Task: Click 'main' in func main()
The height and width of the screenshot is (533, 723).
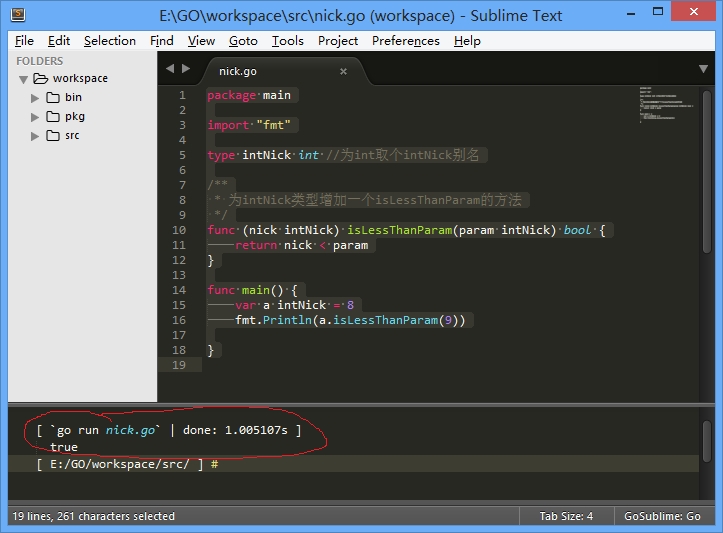Action: point(255,290)
